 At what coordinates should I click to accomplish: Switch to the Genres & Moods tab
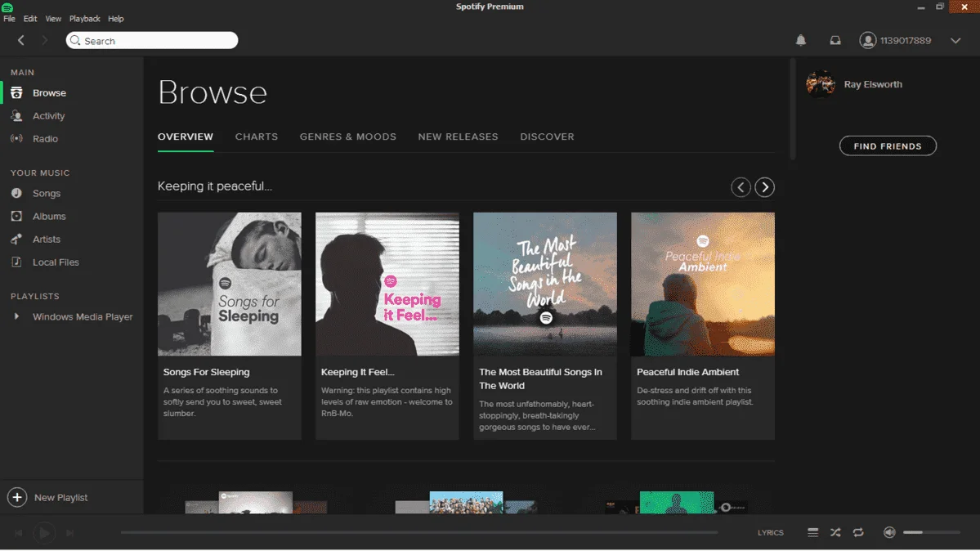click(x=347, y=137)
